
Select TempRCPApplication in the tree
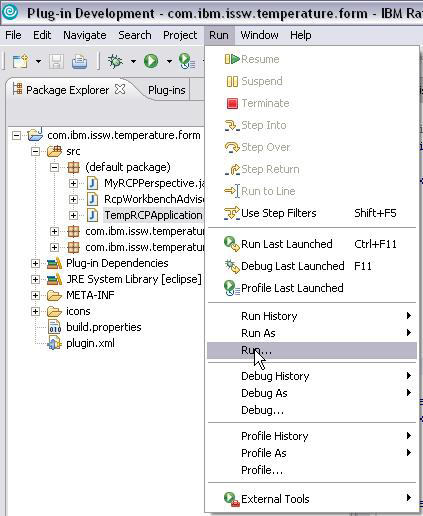click(x=153, y=215)
